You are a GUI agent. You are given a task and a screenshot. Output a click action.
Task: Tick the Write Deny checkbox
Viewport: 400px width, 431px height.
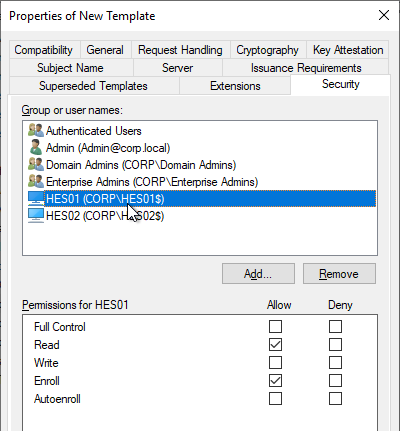point(335,363)
